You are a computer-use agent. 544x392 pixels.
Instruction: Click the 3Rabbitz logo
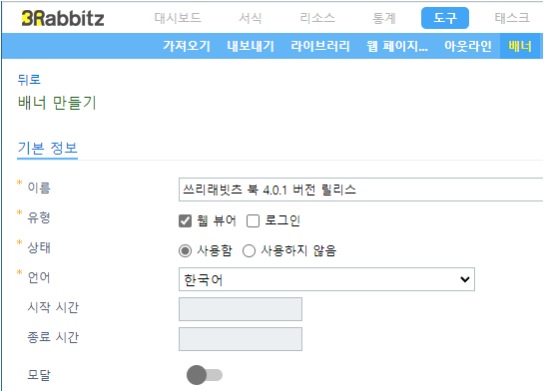pos(63,18)
